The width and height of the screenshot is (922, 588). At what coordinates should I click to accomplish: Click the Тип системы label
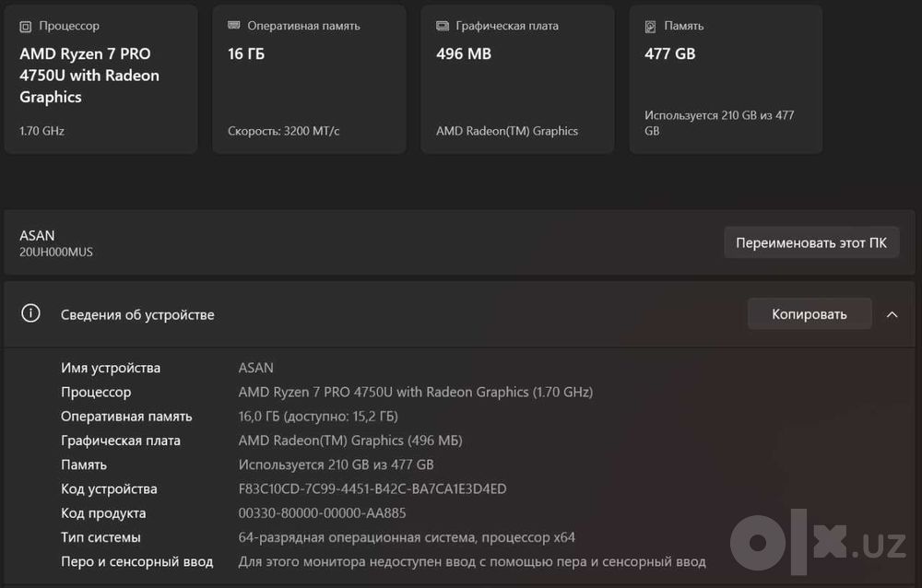pos(100,536)
